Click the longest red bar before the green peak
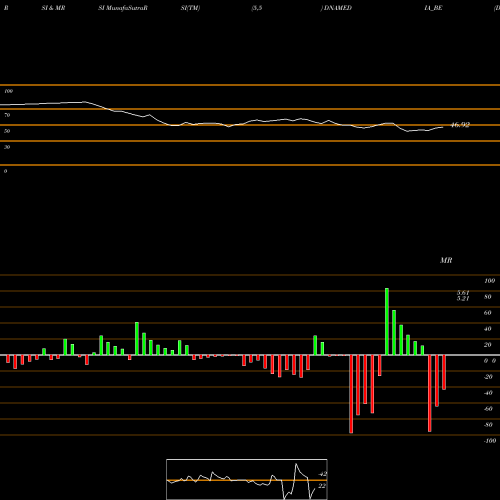Viewport: 500px width, 500px height. 351,394
